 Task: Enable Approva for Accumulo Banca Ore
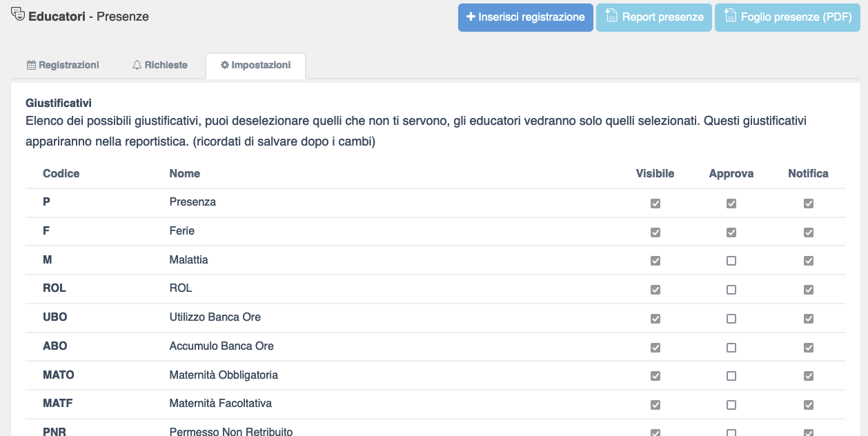point(731,347)
